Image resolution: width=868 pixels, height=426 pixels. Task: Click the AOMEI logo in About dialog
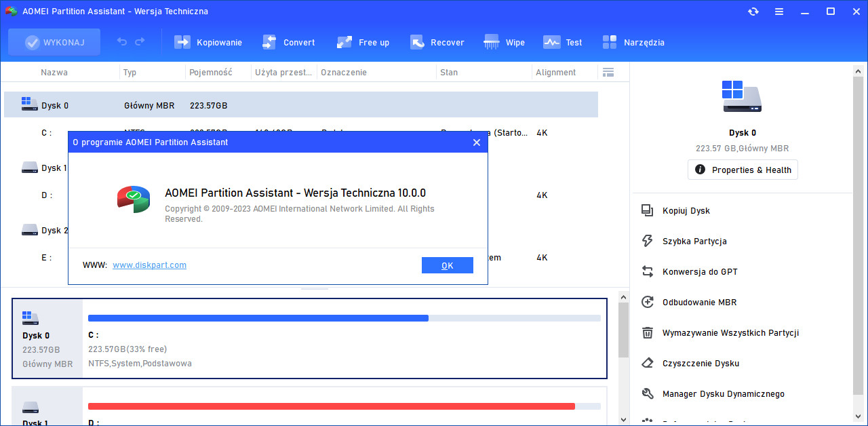133,199
